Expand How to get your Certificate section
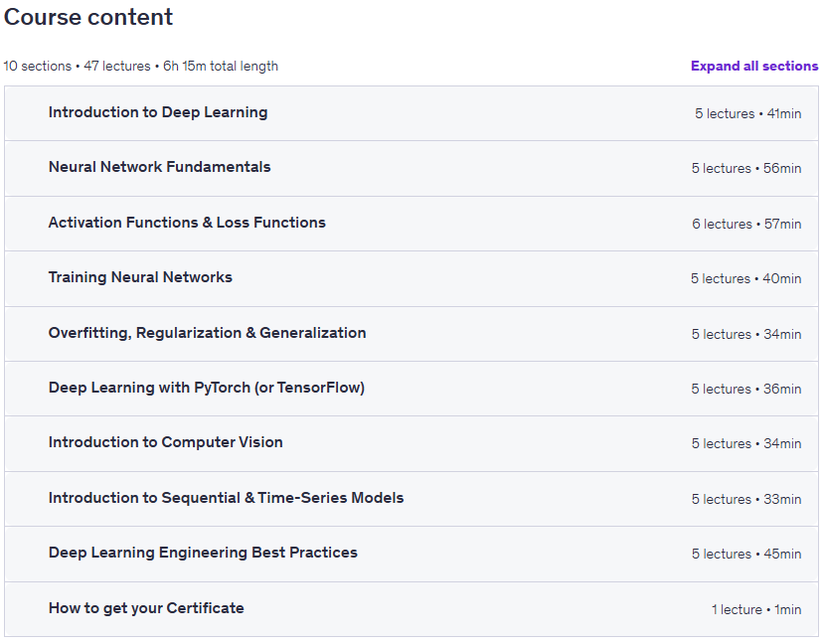Image resolution: width=824 pixels, height=644 pixels. pyautogui.click(x=412, y=609)
